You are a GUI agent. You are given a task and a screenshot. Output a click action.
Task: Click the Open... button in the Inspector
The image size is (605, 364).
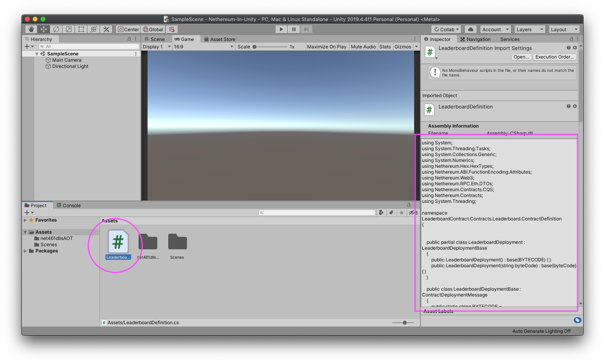click(521, 57)
